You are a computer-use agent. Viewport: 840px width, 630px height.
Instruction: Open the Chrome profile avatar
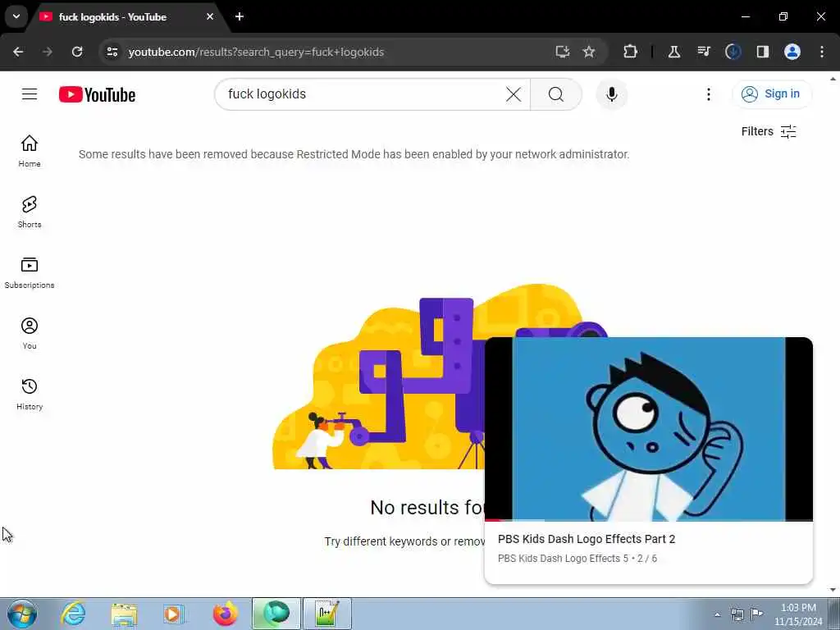(792, 52)
